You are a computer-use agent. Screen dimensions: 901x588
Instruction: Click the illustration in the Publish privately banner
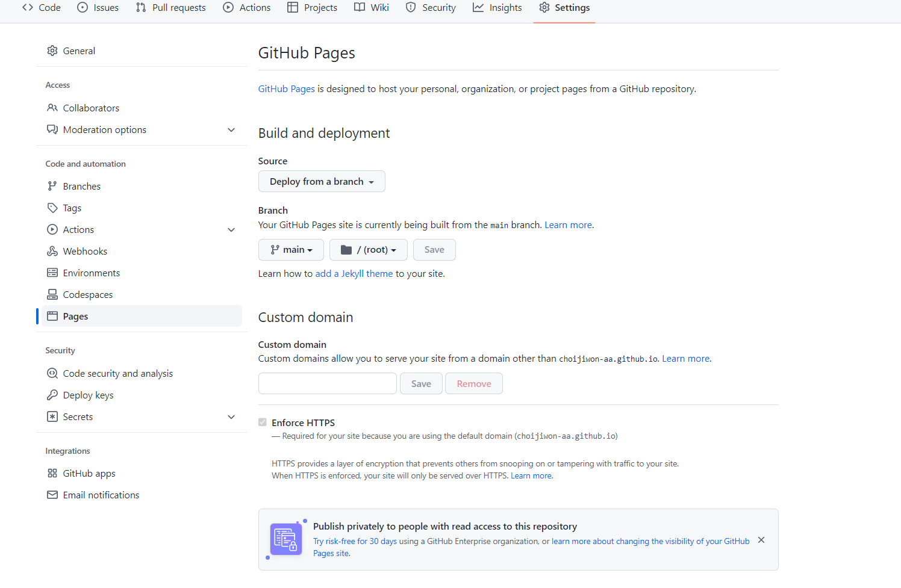click(x=286, y=539)
